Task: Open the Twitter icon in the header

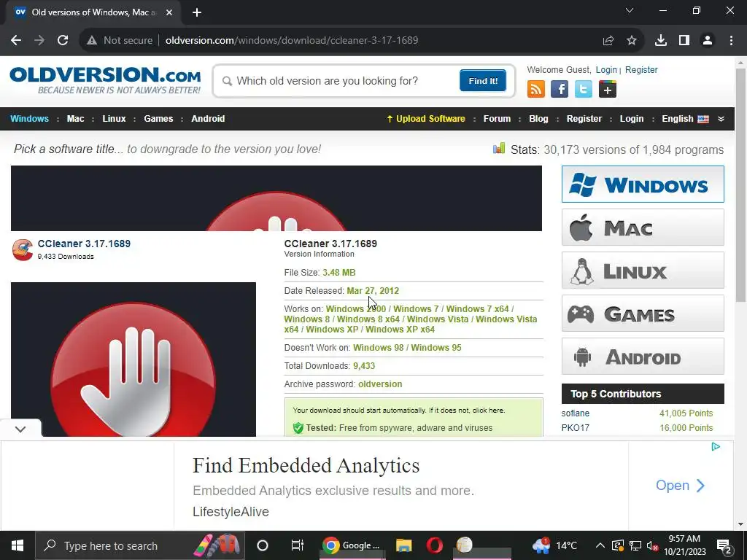Action: (x=583, y=89)
